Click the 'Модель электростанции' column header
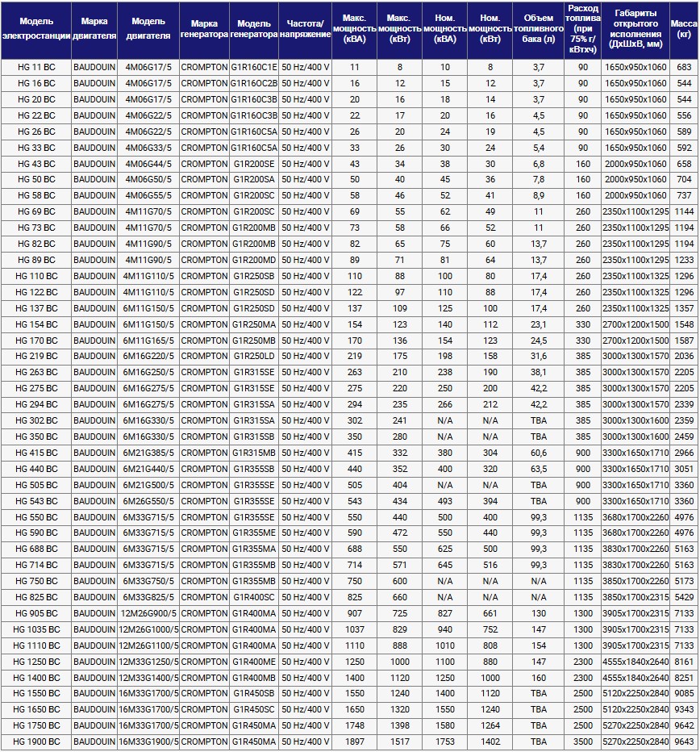700x752 pixels. [36, 29]
